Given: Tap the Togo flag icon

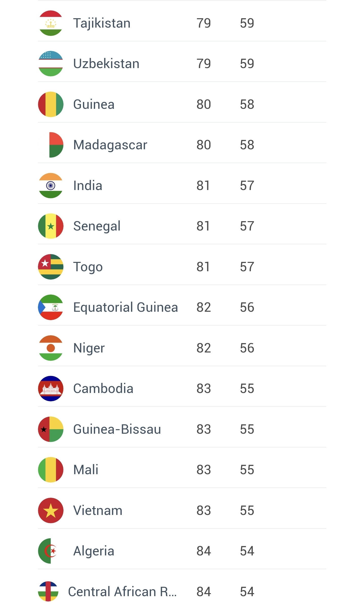Looking at the screenshot, I should 51,267.
